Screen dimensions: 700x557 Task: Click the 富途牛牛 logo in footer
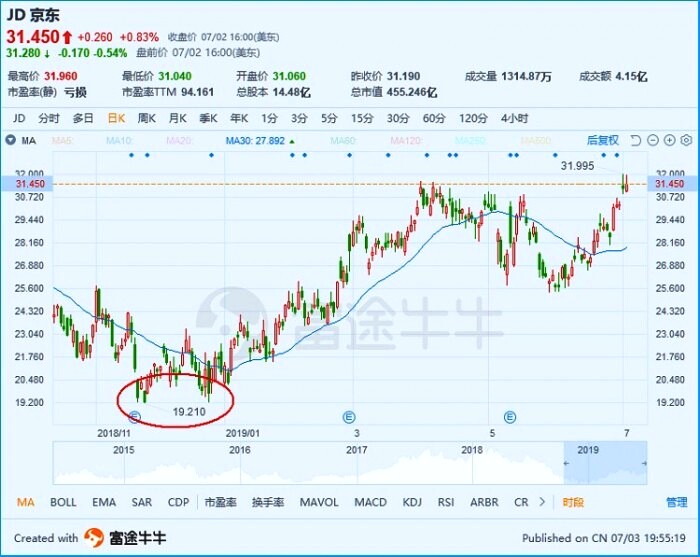[125, 538]
